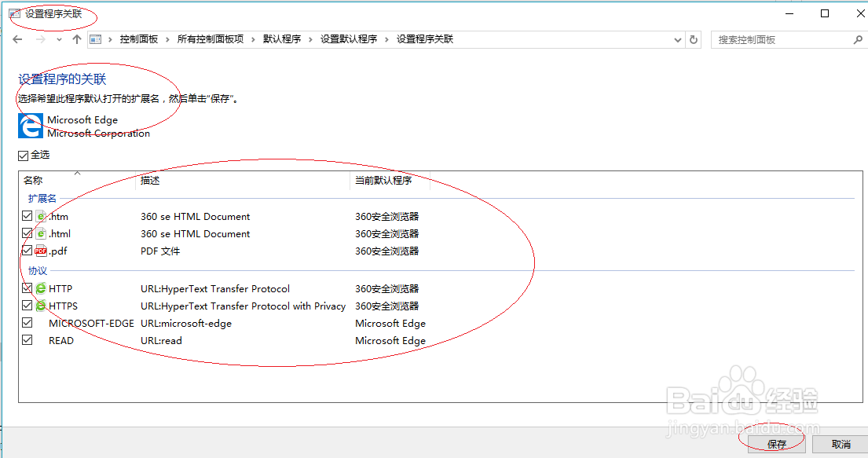This screenshot has width=868, height=458.
Task: Select the MICROSOFT-EDGE row name
Action: 91,324
